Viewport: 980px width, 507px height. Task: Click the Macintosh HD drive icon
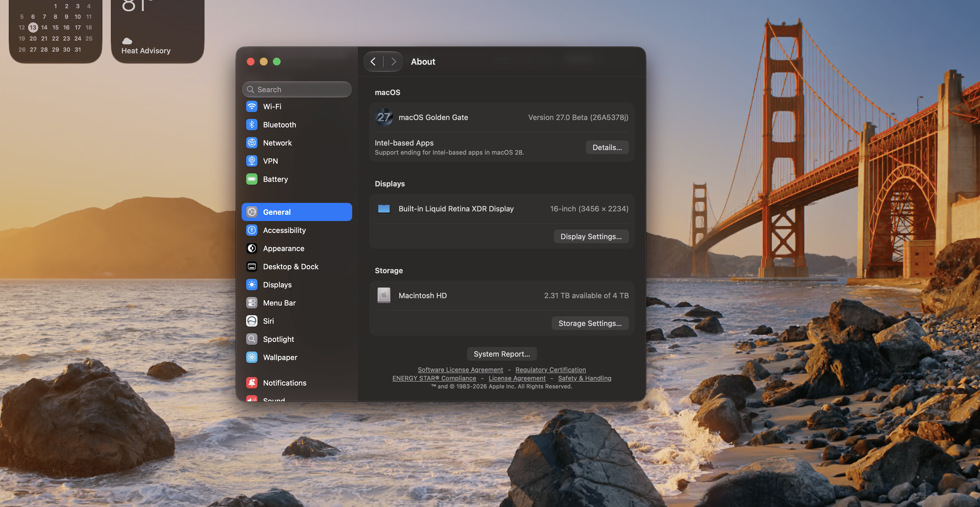(384, 295)
